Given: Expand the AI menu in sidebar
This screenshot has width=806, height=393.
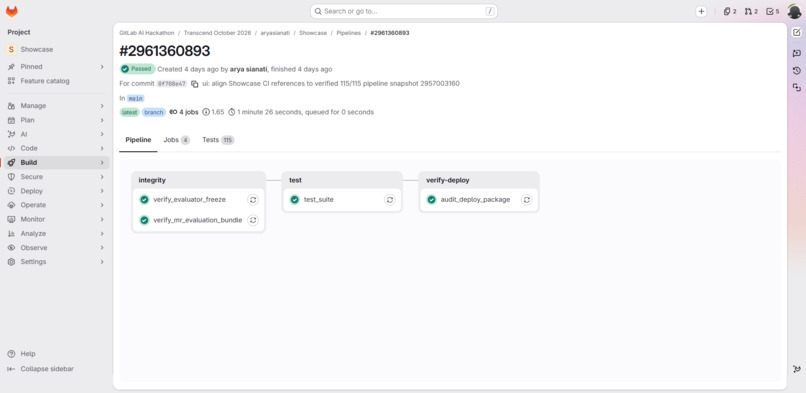Looking at the screenshot, I should click(x=56, y=134).
